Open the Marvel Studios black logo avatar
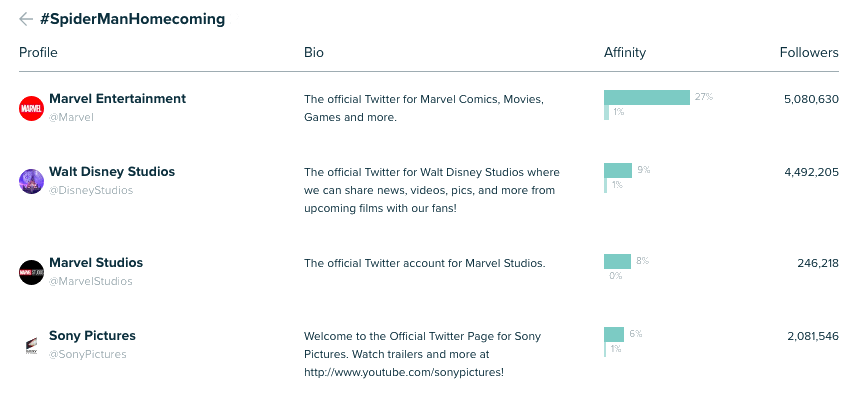 (31, 272)
